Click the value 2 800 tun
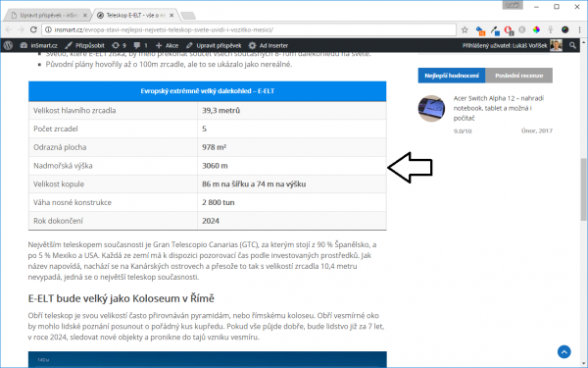The image size is (588, 368). (219, 202)
